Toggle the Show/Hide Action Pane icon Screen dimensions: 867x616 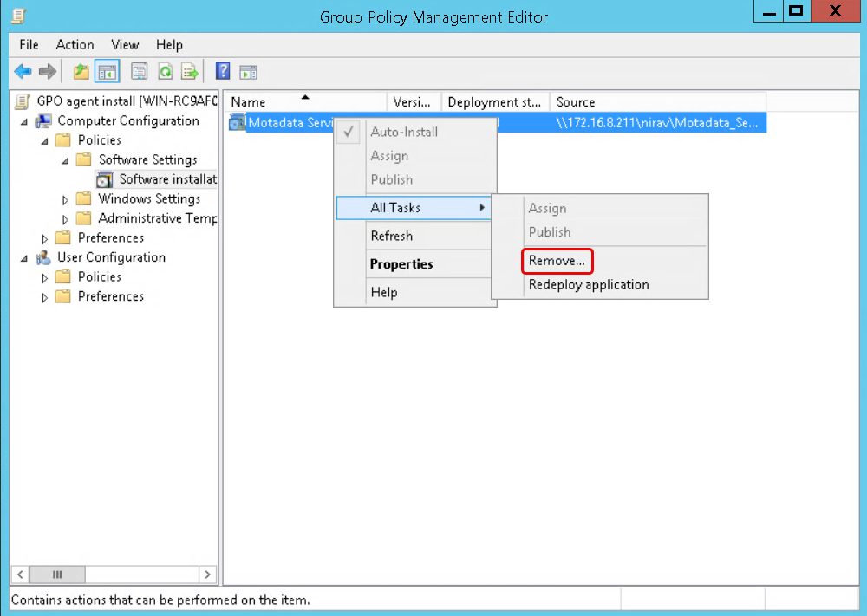[x=249, y=71]
